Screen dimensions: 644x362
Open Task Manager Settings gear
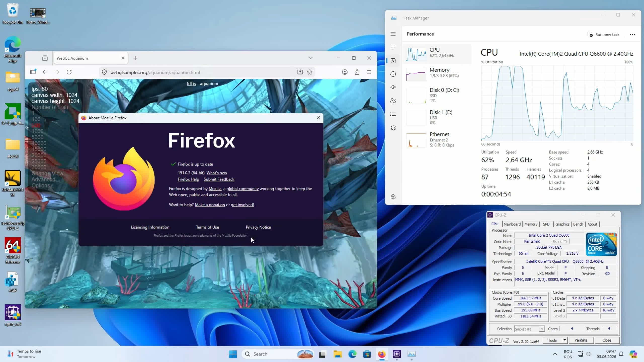(x=393, y=197)
